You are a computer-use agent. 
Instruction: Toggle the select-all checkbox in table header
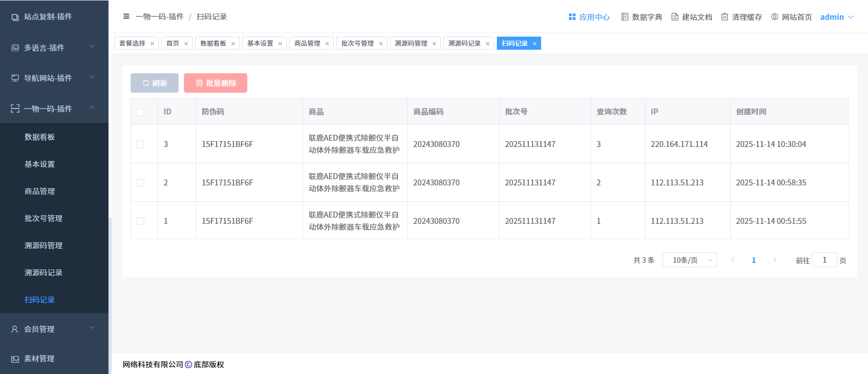[x=141, y=112]
